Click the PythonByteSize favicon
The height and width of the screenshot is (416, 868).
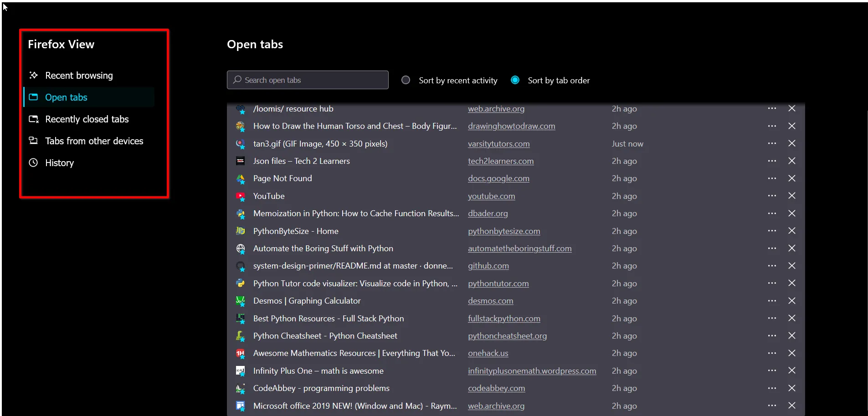tap(240, 231)
